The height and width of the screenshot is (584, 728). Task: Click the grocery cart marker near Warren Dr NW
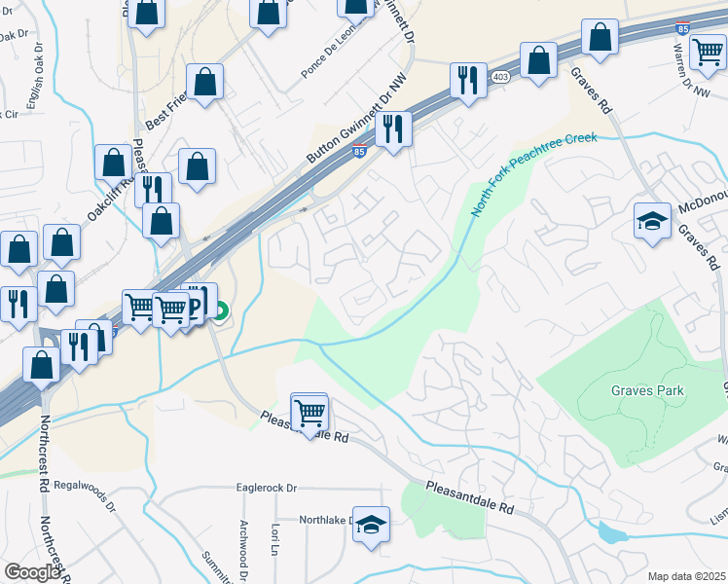pyautogui.click(x=708, y=55)
